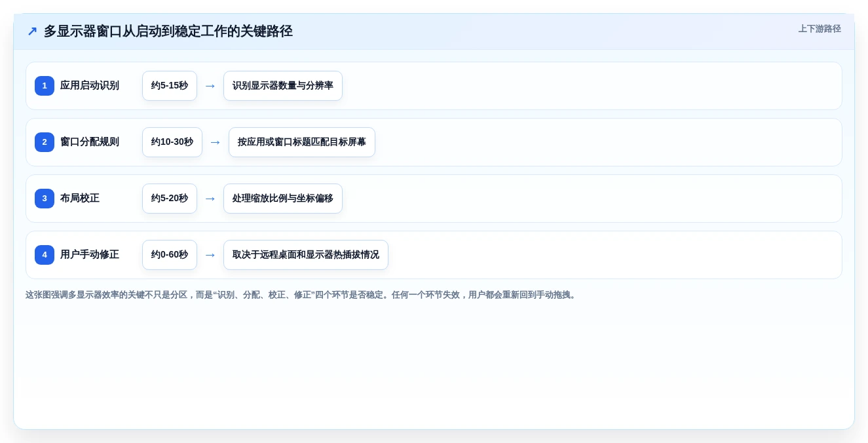Click the arrow after 约10-30秒
This screenshot has width=868, height=443.
tap(216, 142)
